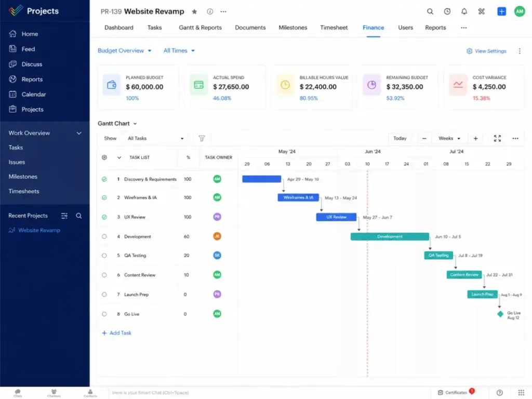
Task: Switch to Timesheet tab
Action: point(334,28)
